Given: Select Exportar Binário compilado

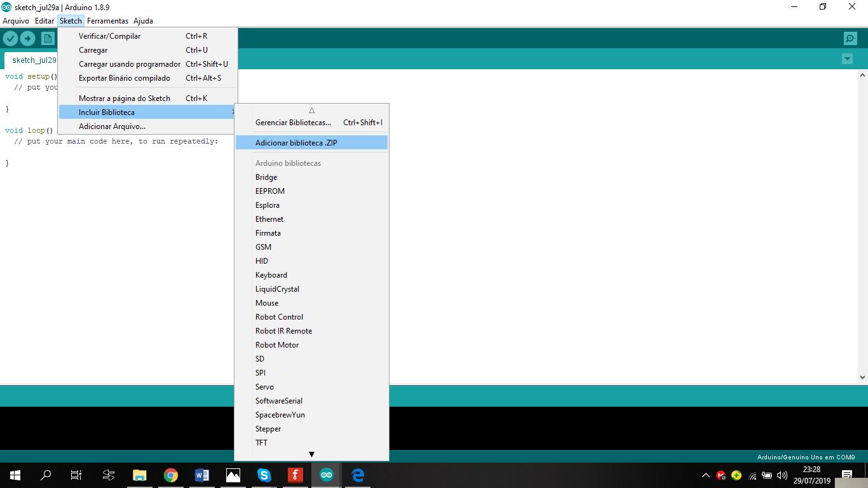Looking at the screenshot, I should [148, 78].
